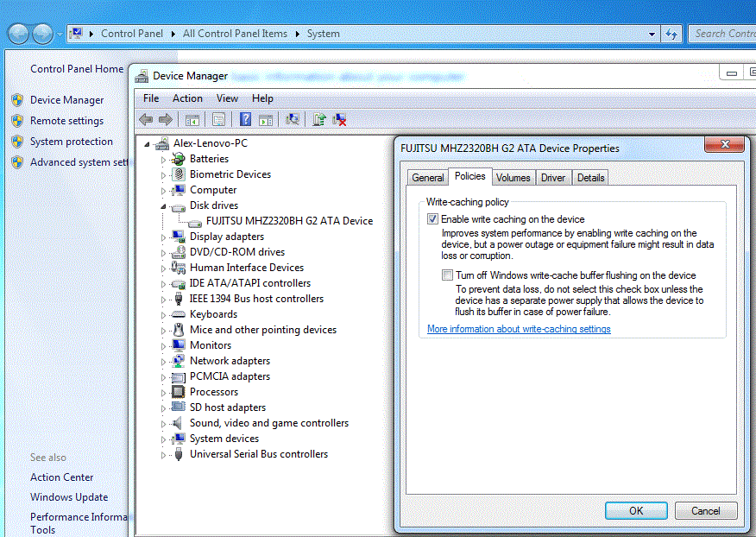Uncheck Enable write caching on the device
This screenshot has width=756, height=537.
click(x=432, y=219)
